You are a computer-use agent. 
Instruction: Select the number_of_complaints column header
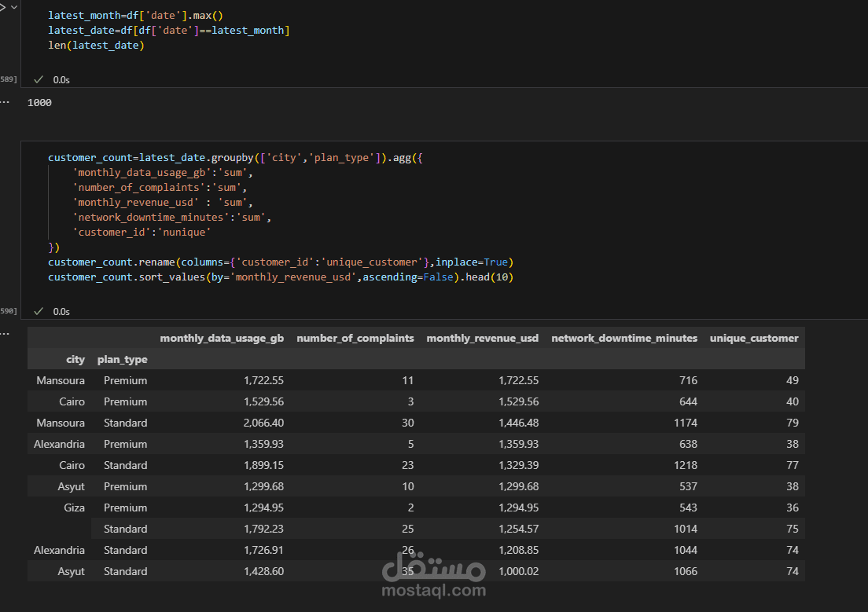tap(355, 338)
